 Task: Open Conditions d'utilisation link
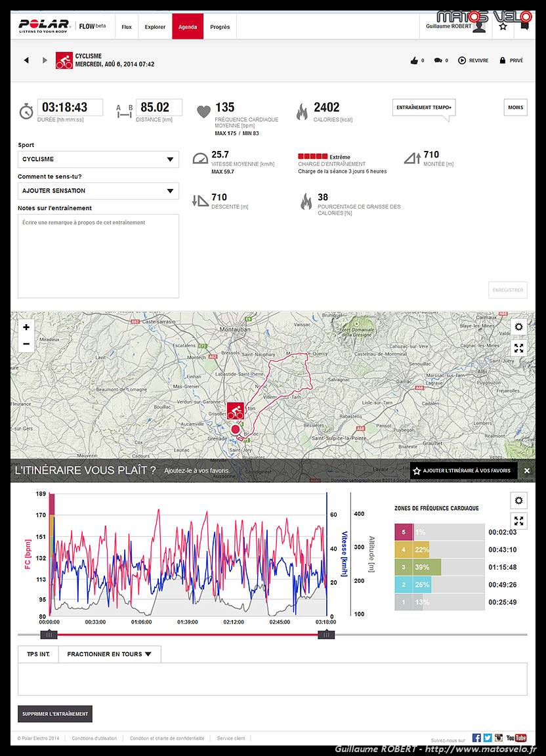tap(94, 738)
